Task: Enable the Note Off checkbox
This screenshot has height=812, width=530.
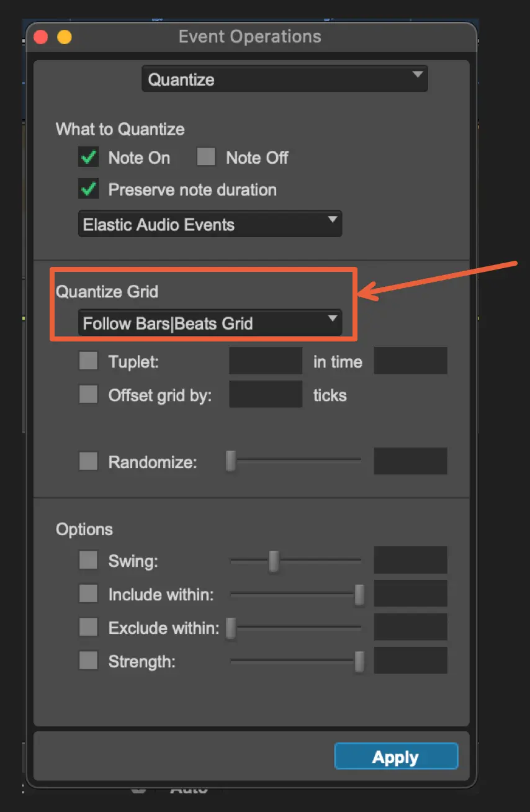Action: click(x=206, y=158)
